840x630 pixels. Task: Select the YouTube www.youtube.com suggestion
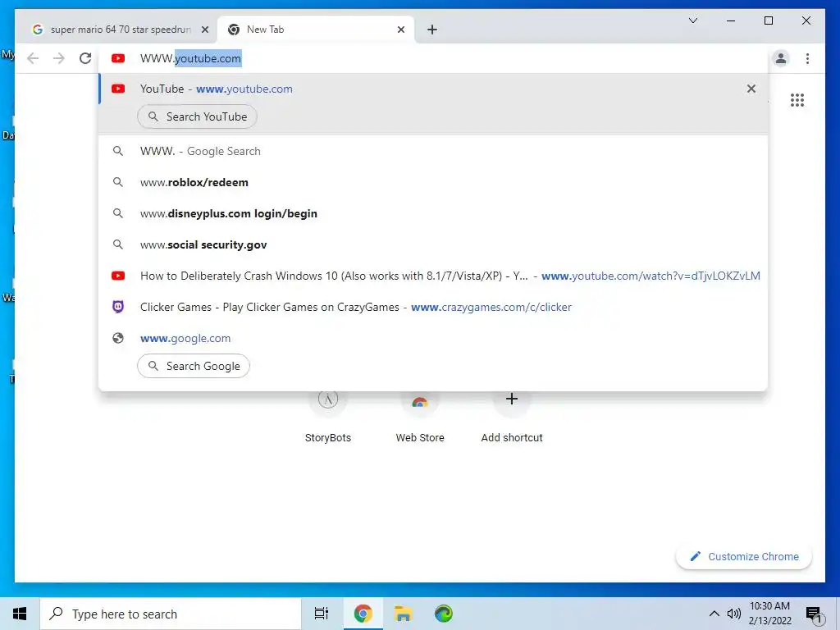pyautogui.click(x=433, y=89)
